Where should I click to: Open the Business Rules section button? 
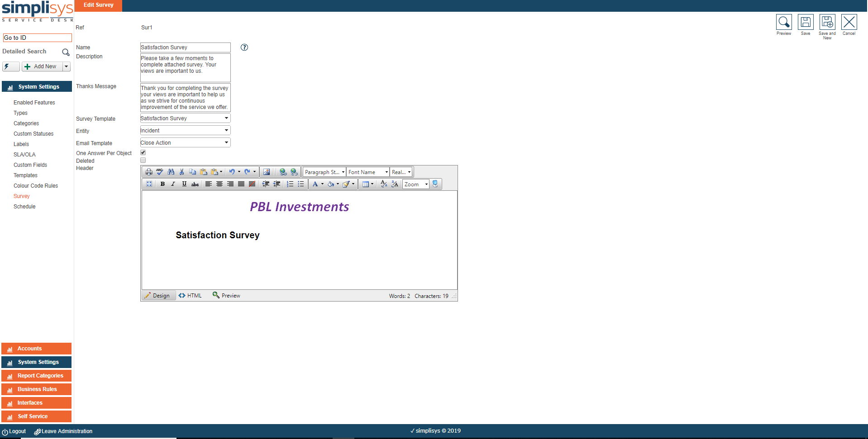(37, 389)
